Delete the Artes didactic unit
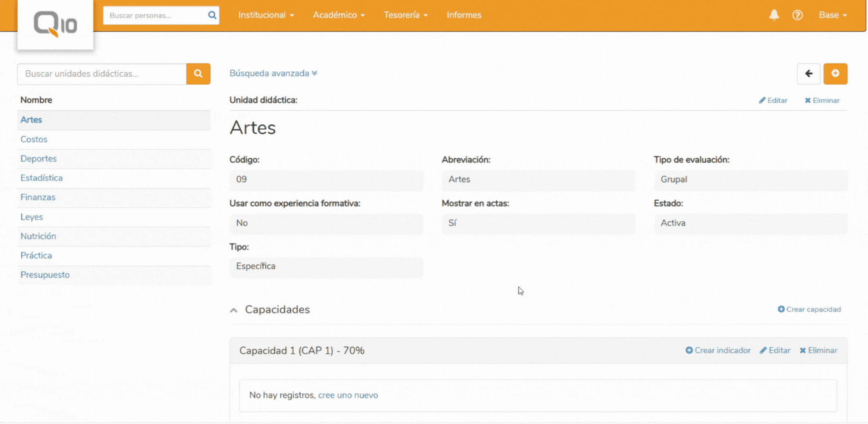The width and height of the screenshot is (868, 424). click(822, 100)
